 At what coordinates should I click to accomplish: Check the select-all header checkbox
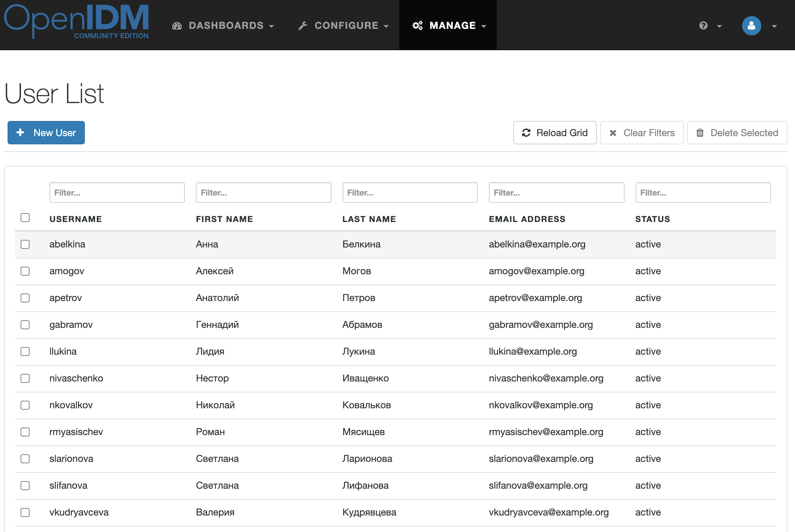pos(25,218)
